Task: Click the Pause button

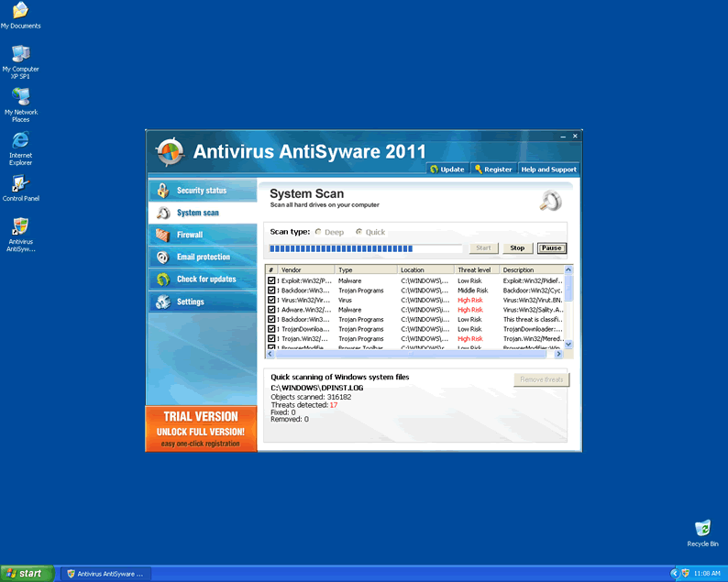Action: (551, 248)
